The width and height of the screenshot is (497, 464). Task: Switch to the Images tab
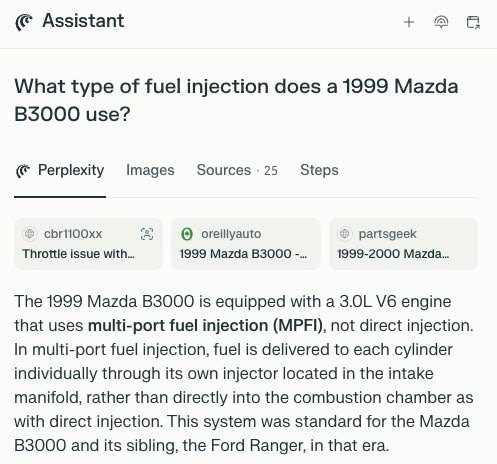click(x=150, y=170)
